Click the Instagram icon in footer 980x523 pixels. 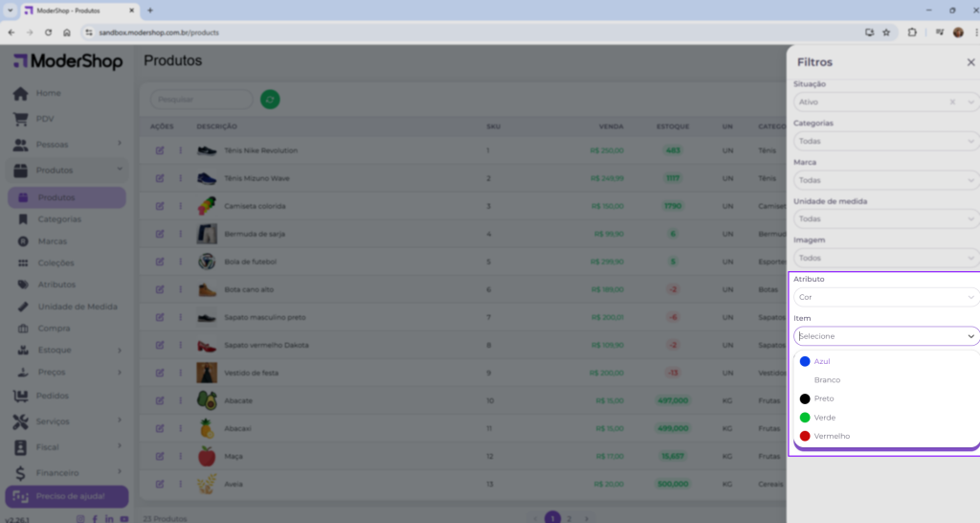80,518
